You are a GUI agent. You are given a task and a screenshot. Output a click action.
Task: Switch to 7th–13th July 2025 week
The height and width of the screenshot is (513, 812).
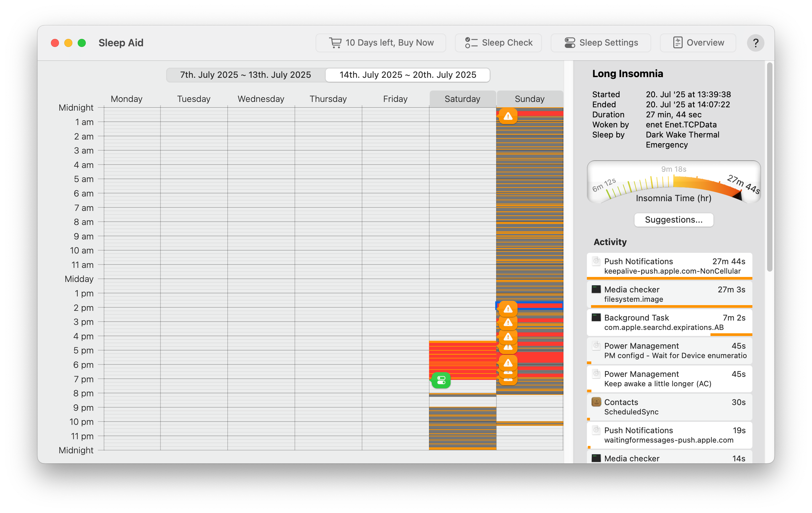click(x=246, y=75)
